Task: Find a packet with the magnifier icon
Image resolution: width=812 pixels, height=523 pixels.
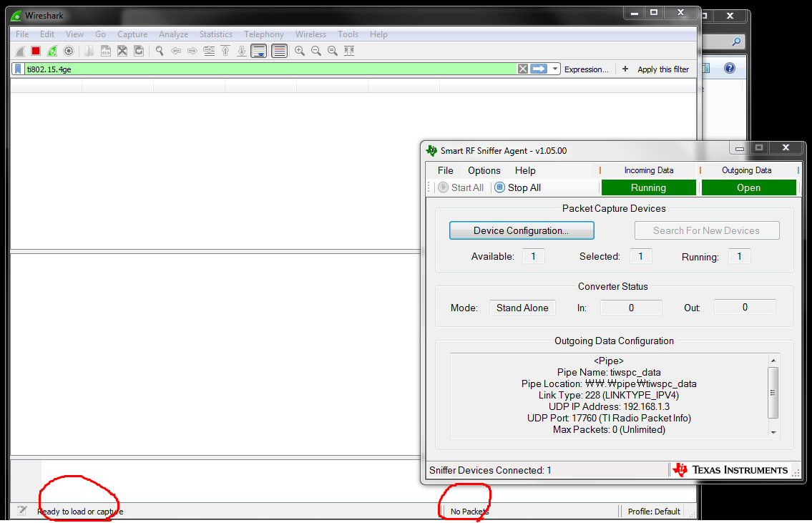Action: 160,51
